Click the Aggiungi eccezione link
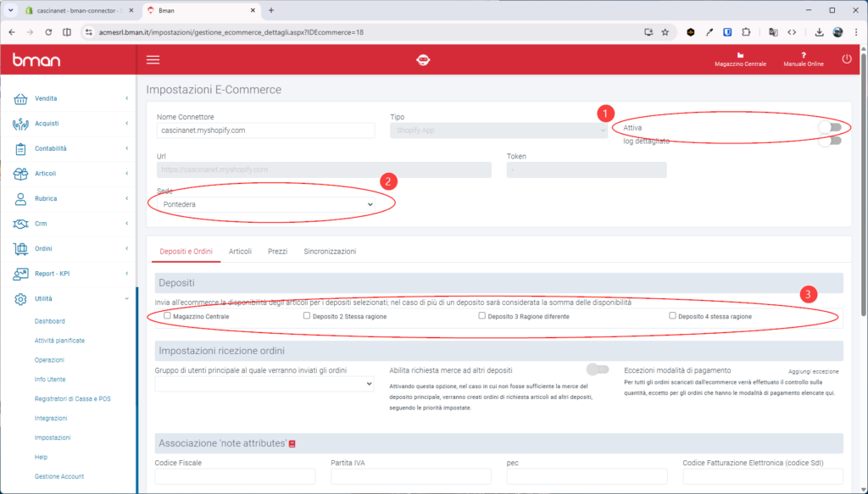The image size is (868, 494). tap(813, 371)
